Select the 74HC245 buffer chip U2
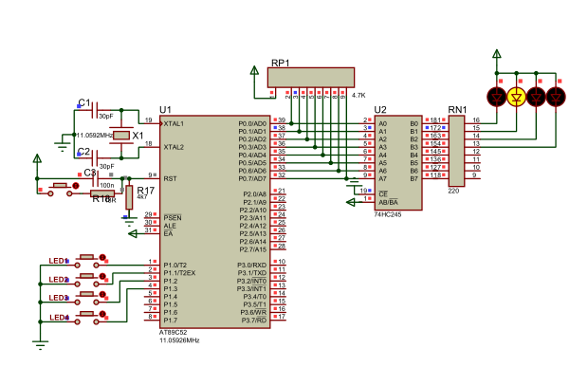The image size is (588, 367). (398, 163)
